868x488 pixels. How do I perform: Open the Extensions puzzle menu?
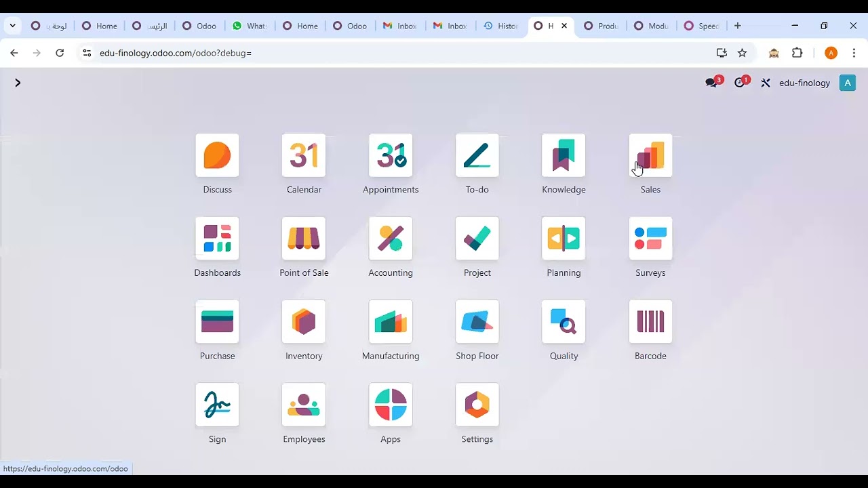(x=797, y=53)
